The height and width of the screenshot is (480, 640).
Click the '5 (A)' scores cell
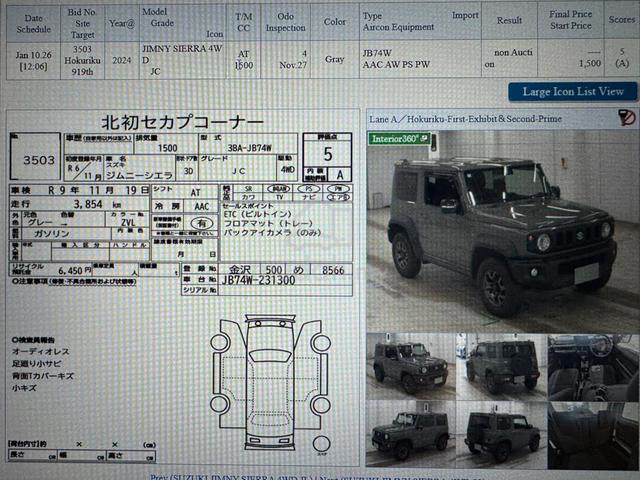point(622,57)
